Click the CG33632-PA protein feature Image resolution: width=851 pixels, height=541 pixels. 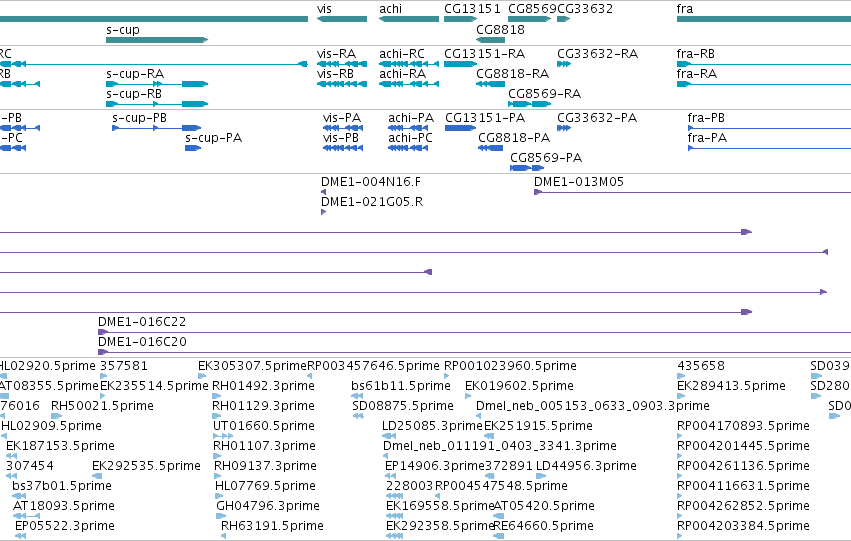[564, 128]
